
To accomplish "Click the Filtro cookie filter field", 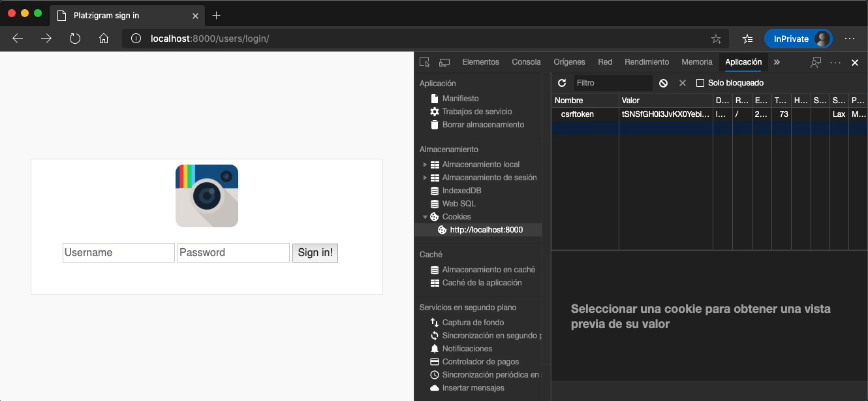I will click(613, 83).
